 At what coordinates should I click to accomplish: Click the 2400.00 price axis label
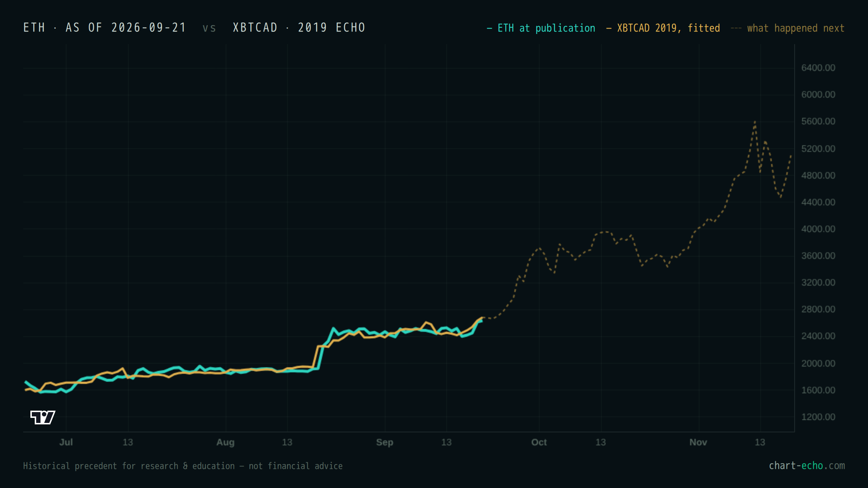tap(818, 336)
